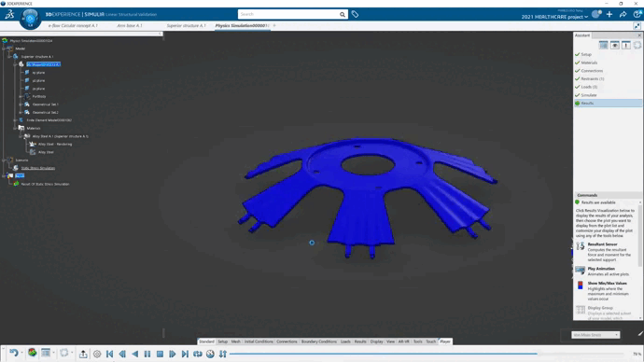The height and width of the screenshot is (362, 644).
Task: Expand the Undo history dropdown arrow
Action: pos(21,353)
